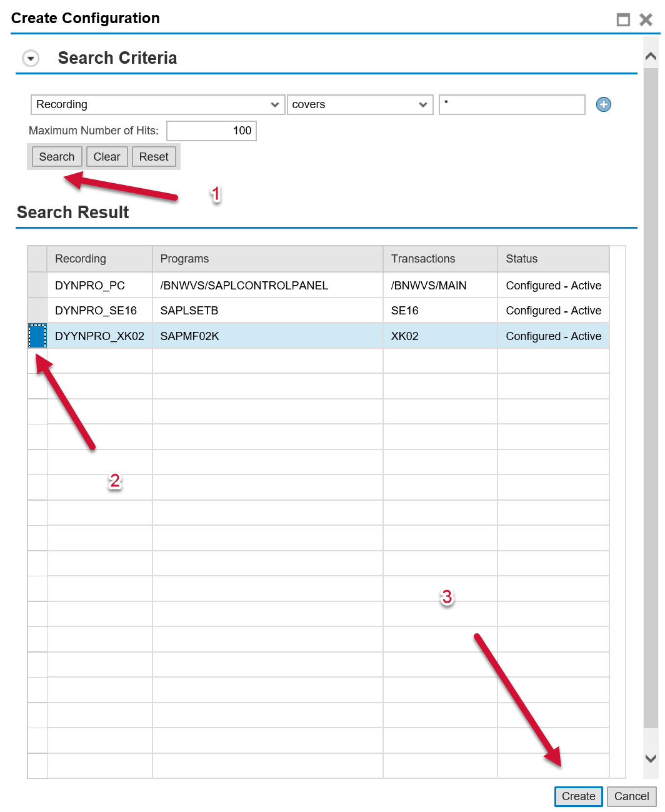Click the Clear button
This screenshot has height=812, width=665.
[x=107, y=157]
